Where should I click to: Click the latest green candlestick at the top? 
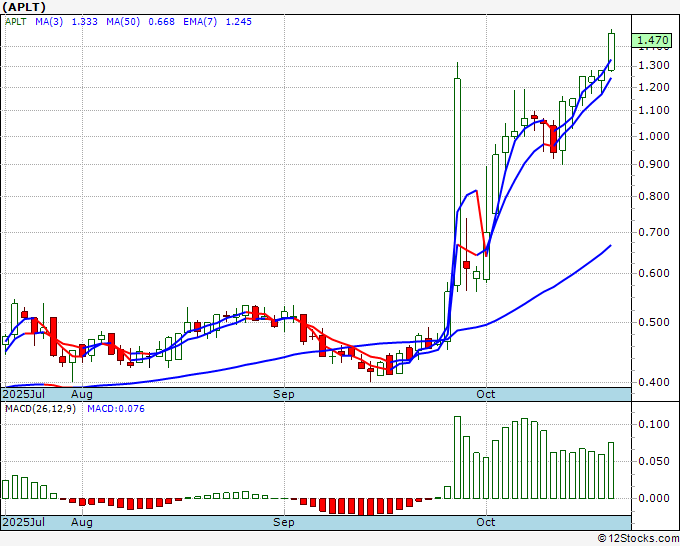[611, 52]
